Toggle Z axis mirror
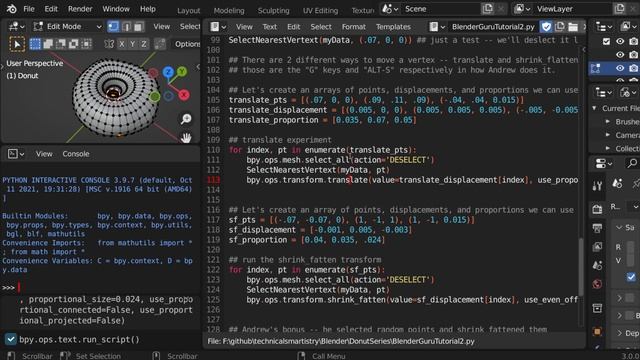 (144, 44)
